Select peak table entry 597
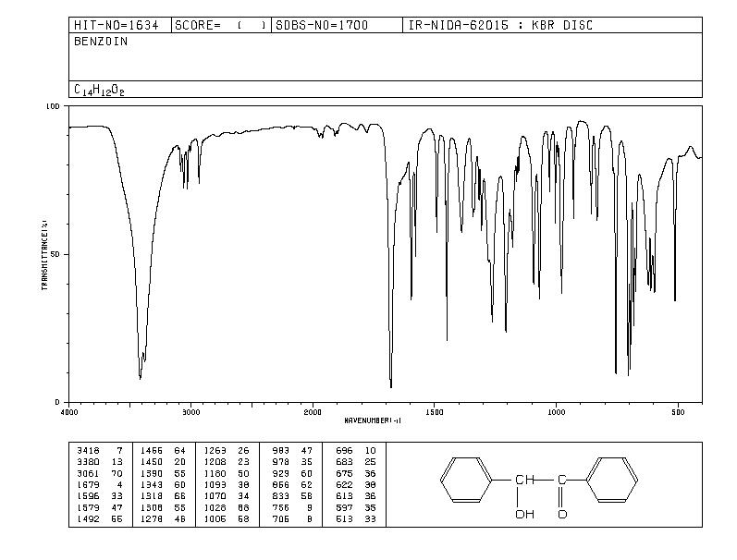 (x=344, y=508)
